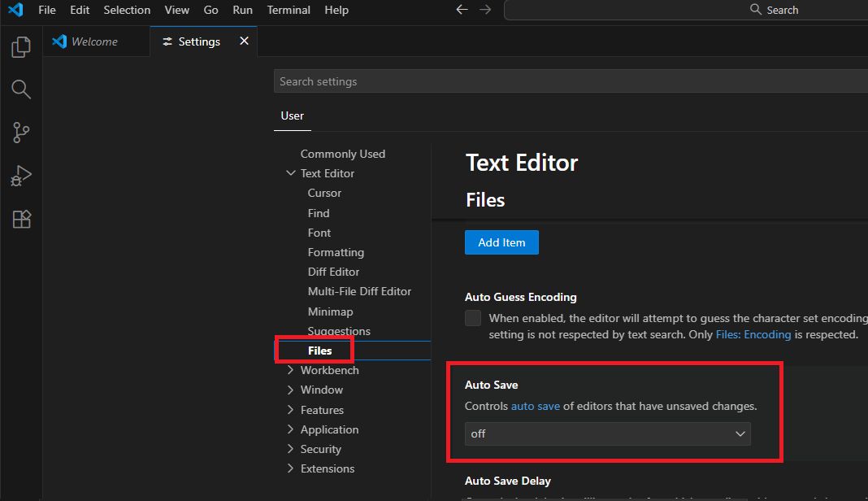The width and height of the screenshot is (868, 501).
Task: Open the File menu
Action: (x=47, y=10)
